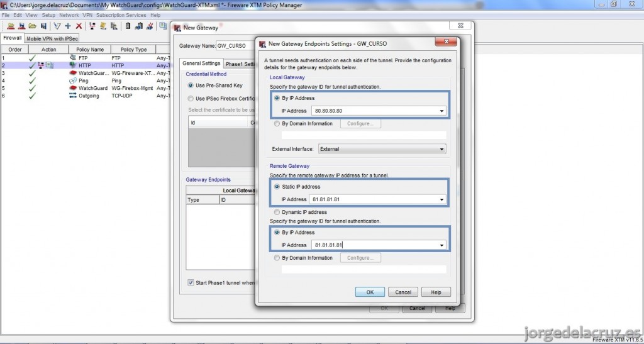Click the Policy Type column header
Image resolution: width=644 pixels, height=344 pixels.
133,49
